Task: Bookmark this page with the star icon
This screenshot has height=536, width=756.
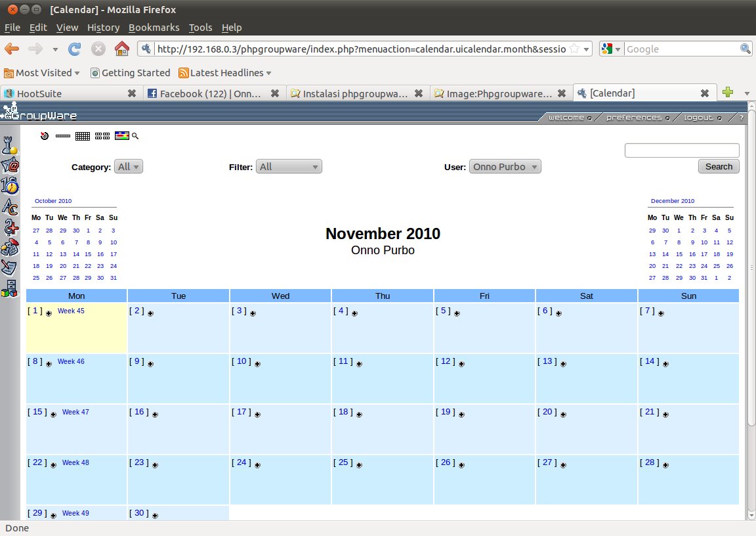Action: click(574, 49)
